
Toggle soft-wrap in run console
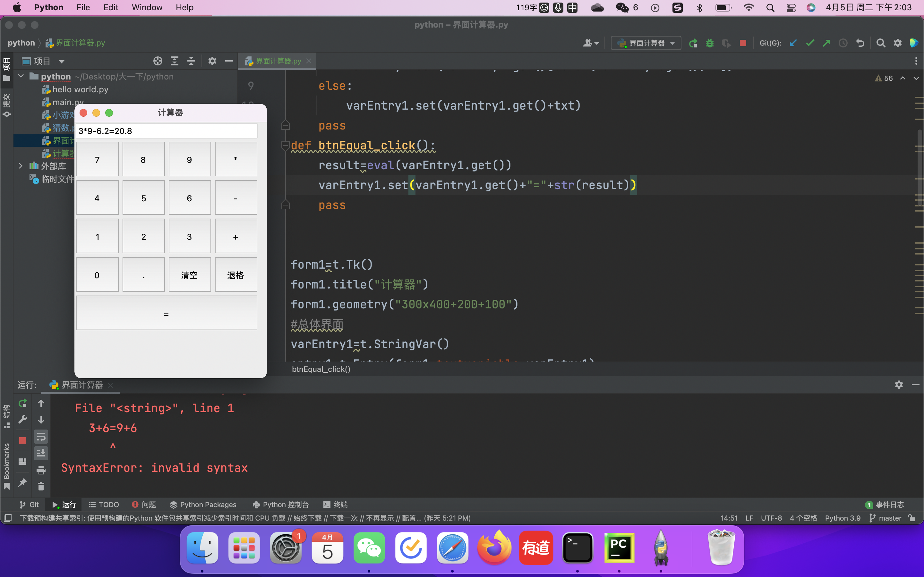(x=41, y=437)
